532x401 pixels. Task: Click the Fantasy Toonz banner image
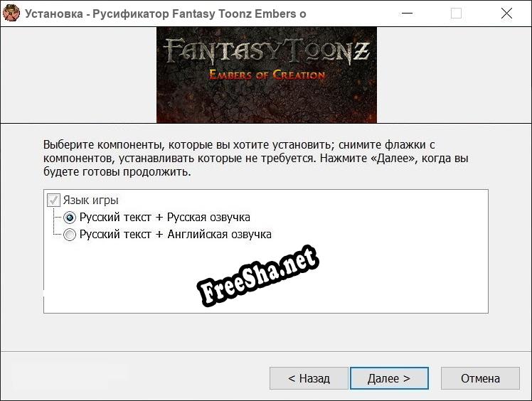pyautogui.click(x=266, y=75)
